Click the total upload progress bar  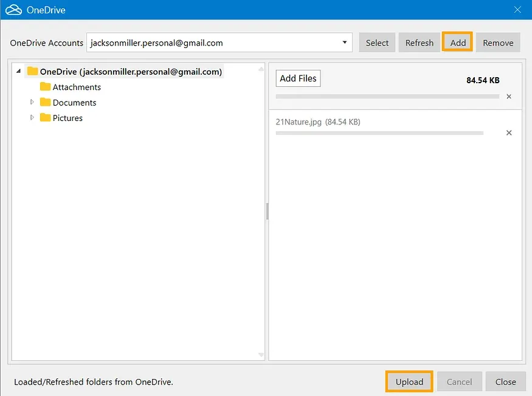(387, 97)
